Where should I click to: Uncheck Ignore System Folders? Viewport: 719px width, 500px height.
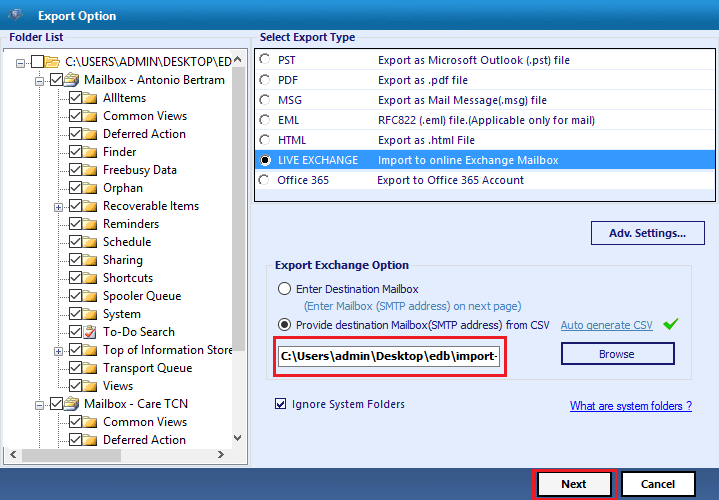click(280, 404)
